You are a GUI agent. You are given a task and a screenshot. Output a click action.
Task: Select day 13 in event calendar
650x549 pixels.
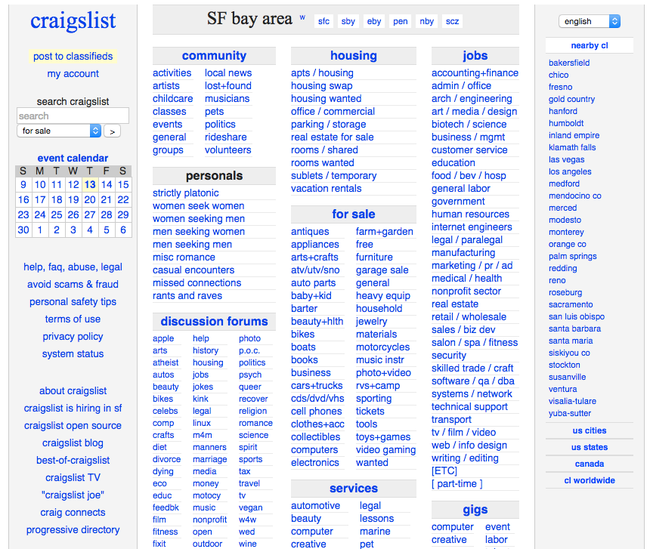coord(90,185)
